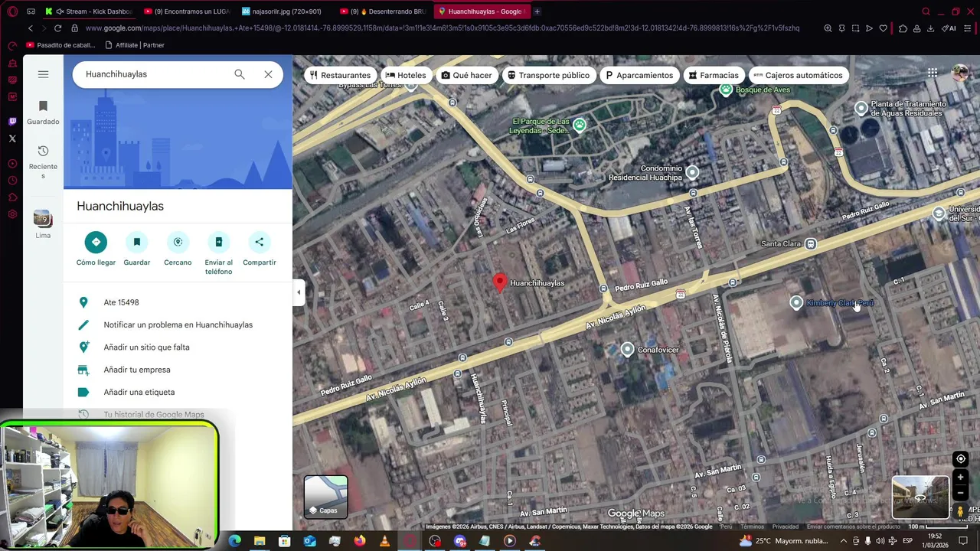980x551 pixels.
Task: Switch to Encontramos un LUGAR tab
Action: coord(188,11)
